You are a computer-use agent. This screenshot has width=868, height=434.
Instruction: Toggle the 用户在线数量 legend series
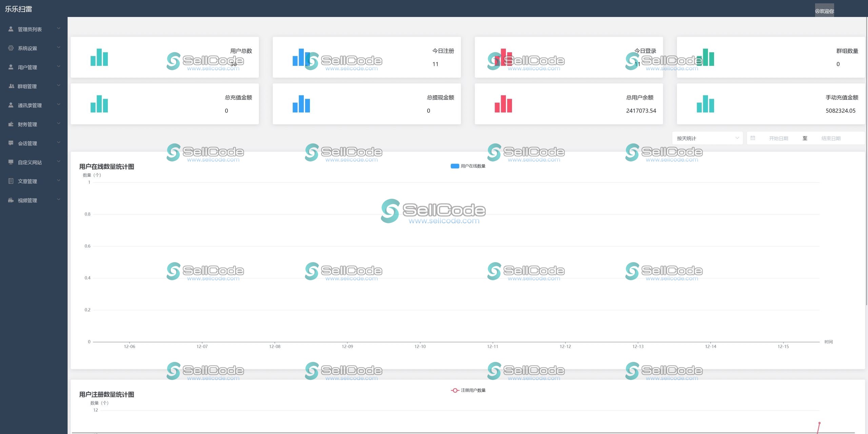pos(468,166)
